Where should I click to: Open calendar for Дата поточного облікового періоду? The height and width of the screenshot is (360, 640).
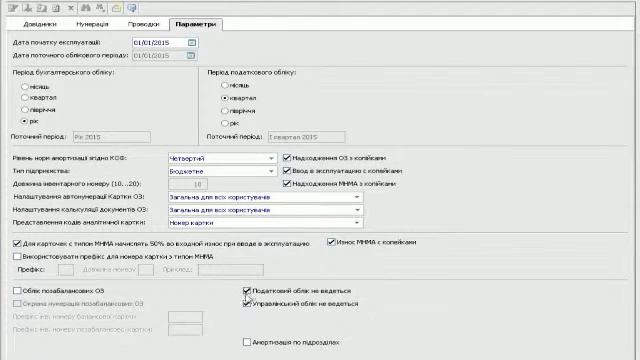(x=191, y=56)
